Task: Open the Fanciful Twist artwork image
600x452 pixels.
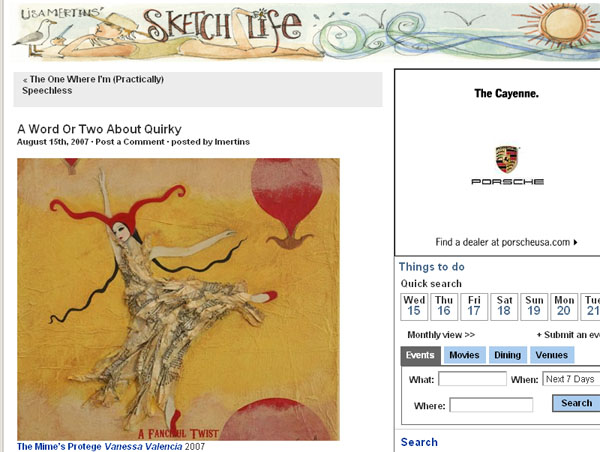Action: point(178,299)
